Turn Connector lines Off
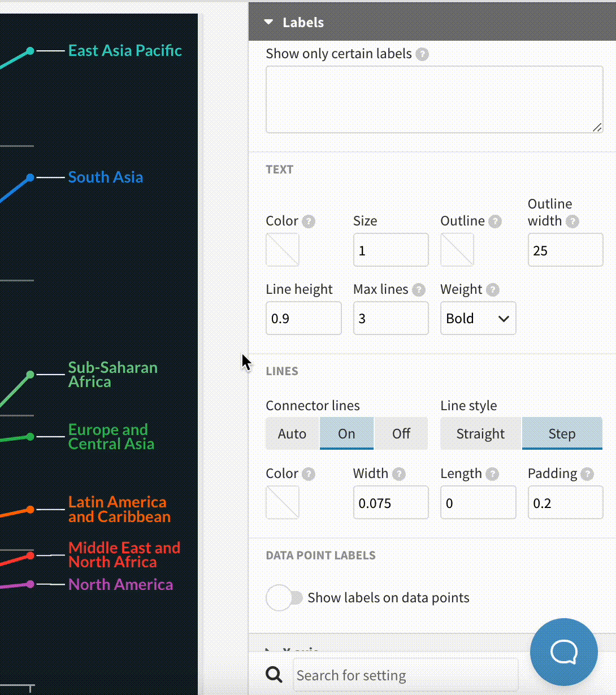616x695 pixels. coord(401,433)
